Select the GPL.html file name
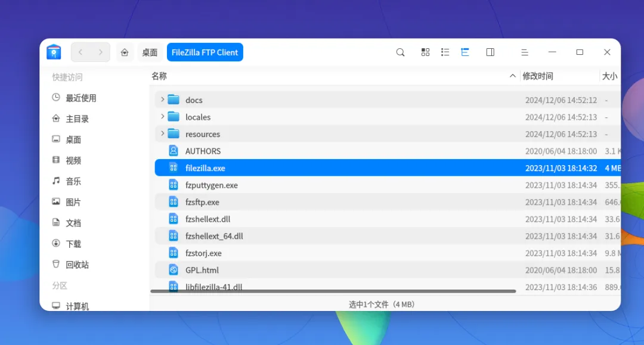Viewport: 644px width, 345px height. [x=202, y=270]
